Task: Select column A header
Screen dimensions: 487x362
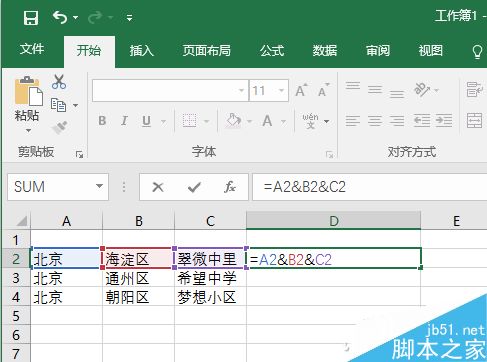Action: click(66, 221)
